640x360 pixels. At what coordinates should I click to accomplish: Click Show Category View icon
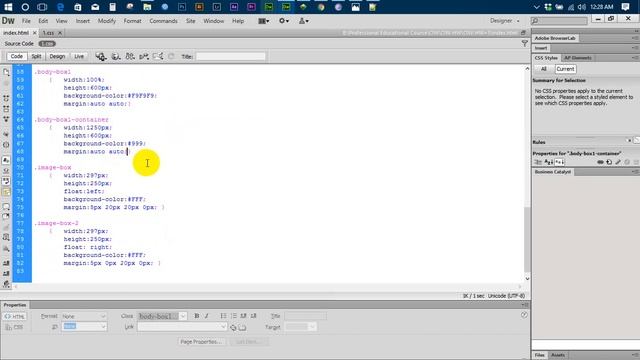538,162
